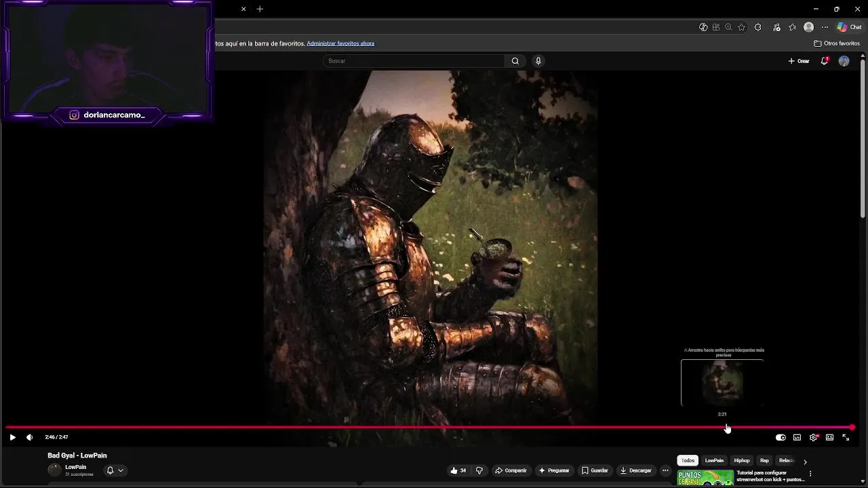868x488 pixels.
Task: Select the LowPain filter chip
Action: point(714,461)
